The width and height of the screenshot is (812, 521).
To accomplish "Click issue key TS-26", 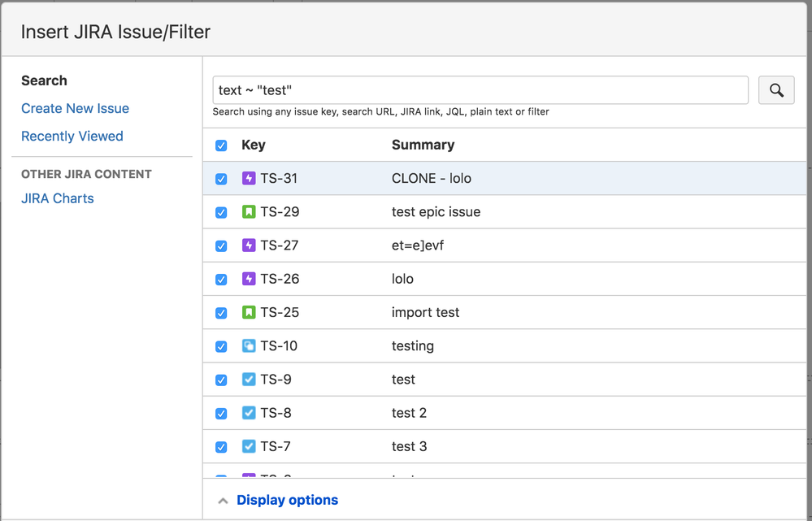I will click(280, 279).
